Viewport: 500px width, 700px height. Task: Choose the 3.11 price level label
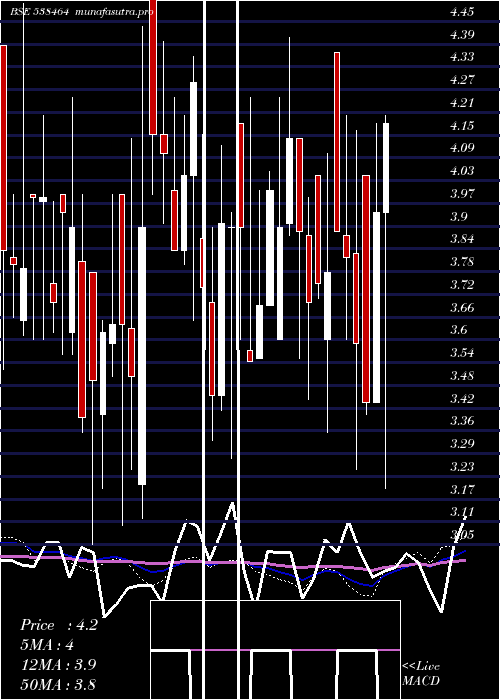click(x=462, y=512)
